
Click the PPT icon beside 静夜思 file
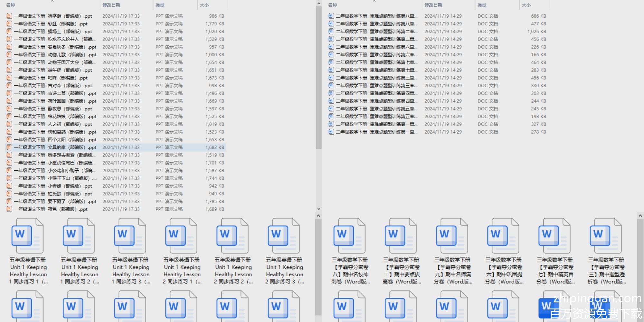tap(9, 109)
